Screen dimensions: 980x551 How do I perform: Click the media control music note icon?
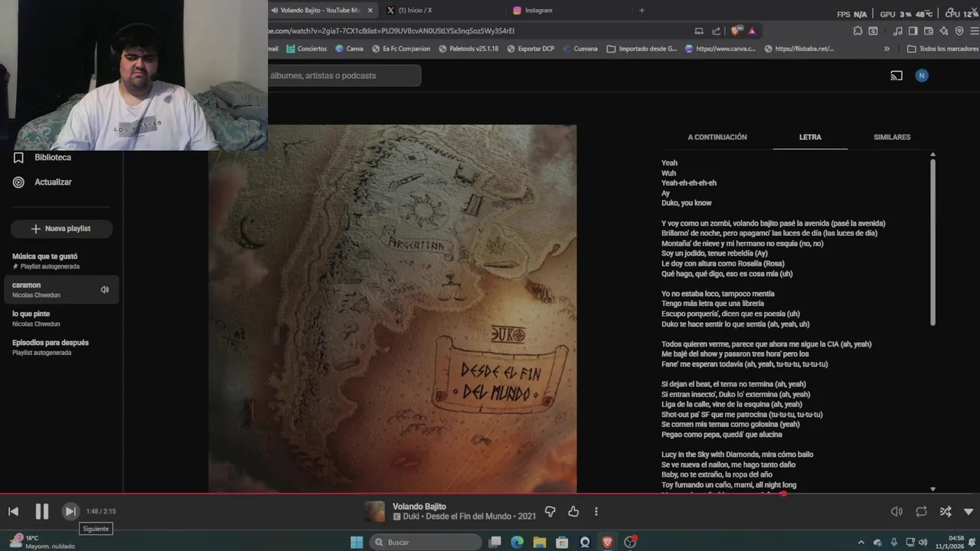[898, 31]
